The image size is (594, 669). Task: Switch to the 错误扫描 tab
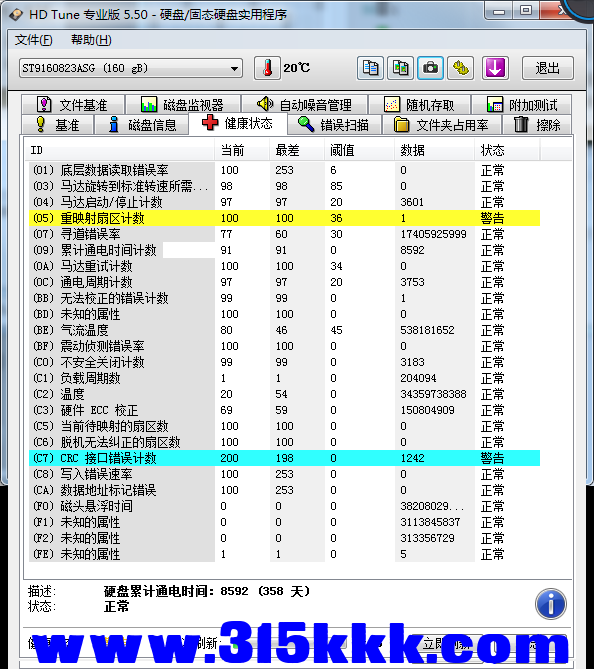click(334, 125)
